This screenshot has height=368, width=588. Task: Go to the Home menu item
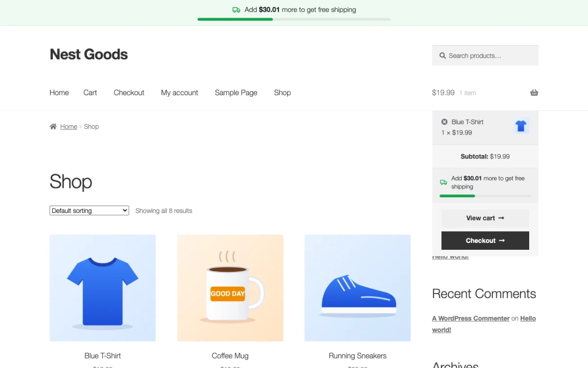pos(59,93)
